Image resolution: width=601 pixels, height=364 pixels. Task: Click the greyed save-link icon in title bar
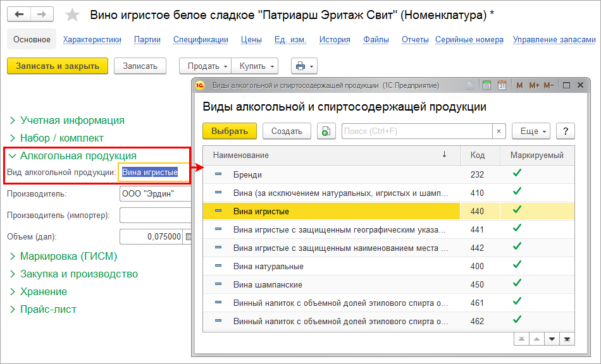pos(470,85)
